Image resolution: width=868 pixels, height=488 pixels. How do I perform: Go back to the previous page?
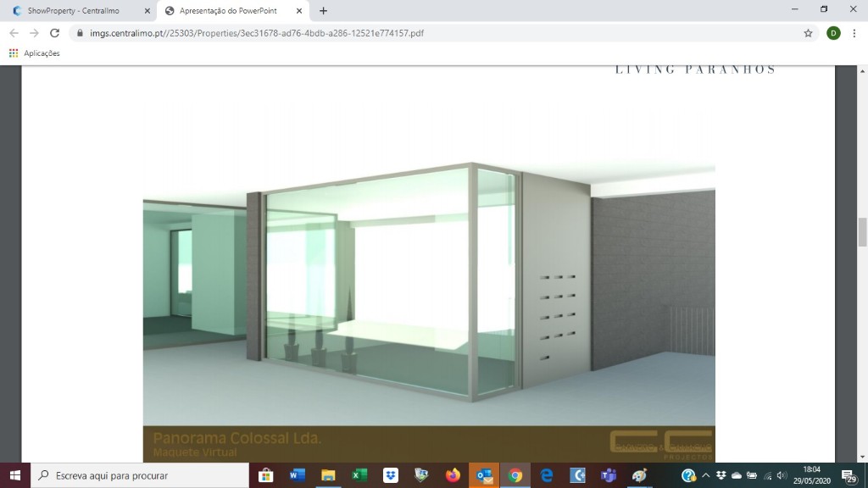(x=13, y=33)
